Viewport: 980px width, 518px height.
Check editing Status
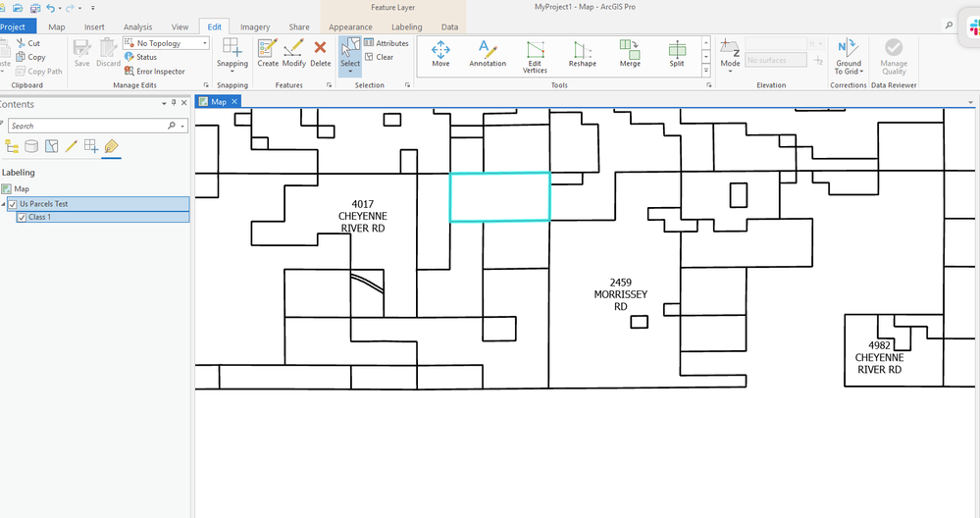[140, 57]
